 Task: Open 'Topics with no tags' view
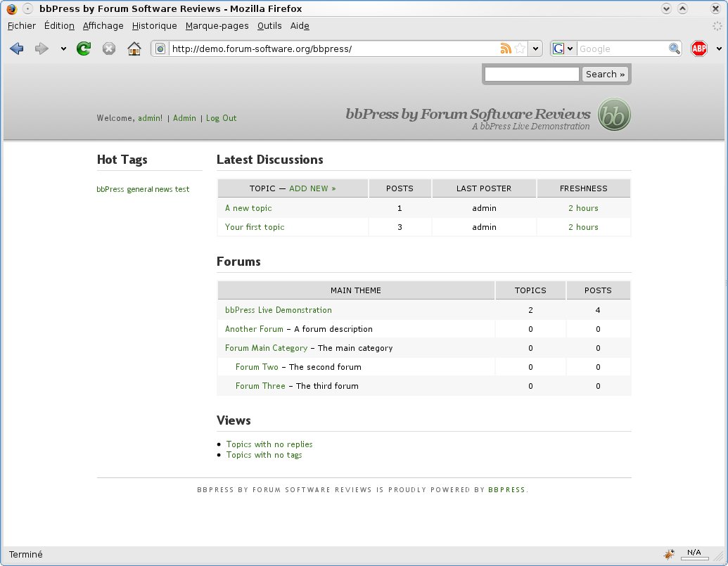[264, 455]
